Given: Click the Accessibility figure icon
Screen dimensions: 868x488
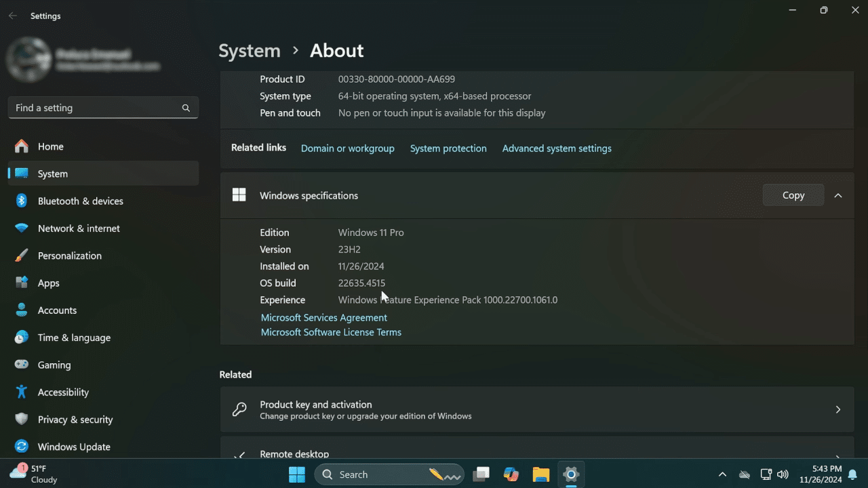Looking at the screenshot, I should (22, 392).
